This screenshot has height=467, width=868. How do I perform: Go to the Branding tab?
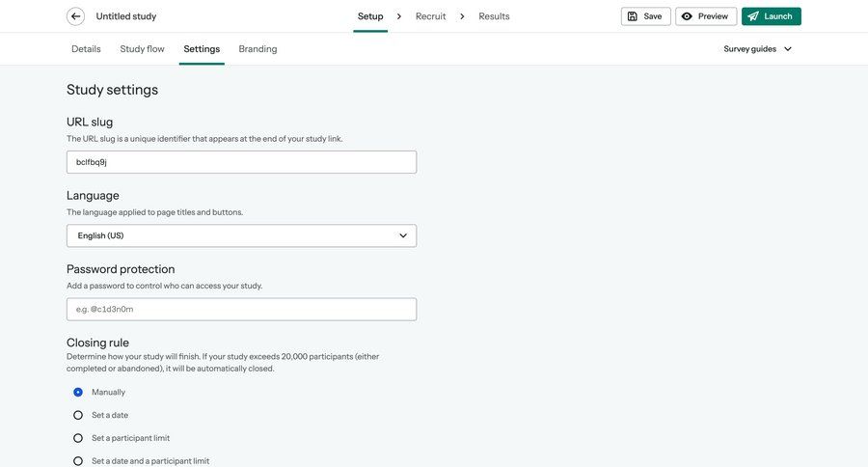coord(258,49)
